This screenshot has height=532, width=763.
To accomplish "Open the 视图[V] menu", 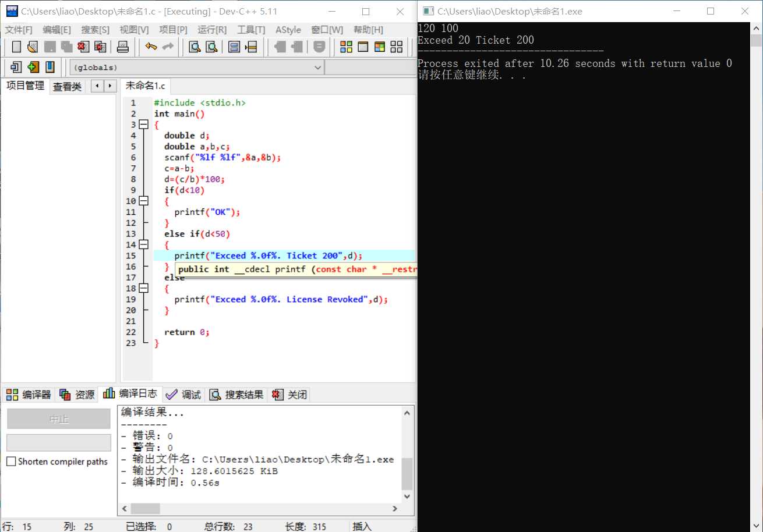I will [x=134, y=30].
